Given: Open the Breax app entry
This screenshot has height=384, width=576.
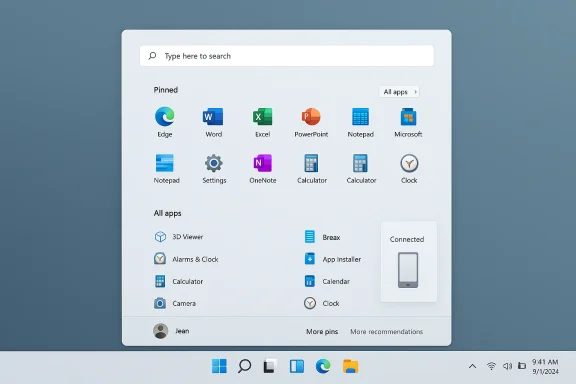Looking at the screenshot, I should tap(322, 237).
